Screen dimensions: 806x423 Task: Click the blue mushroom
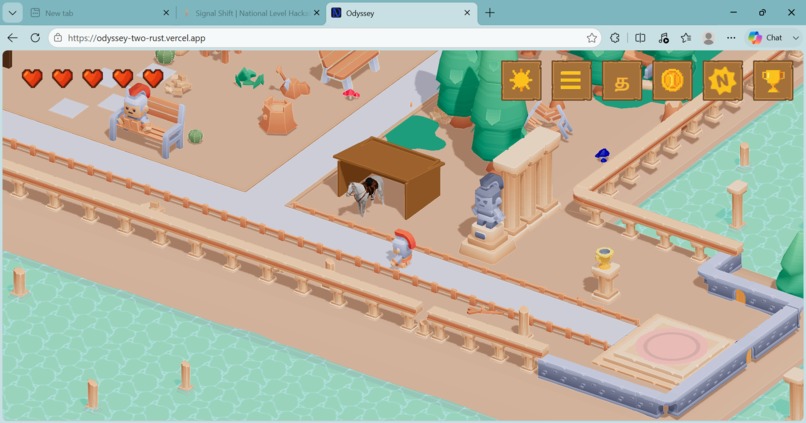[x=602, y=155]
